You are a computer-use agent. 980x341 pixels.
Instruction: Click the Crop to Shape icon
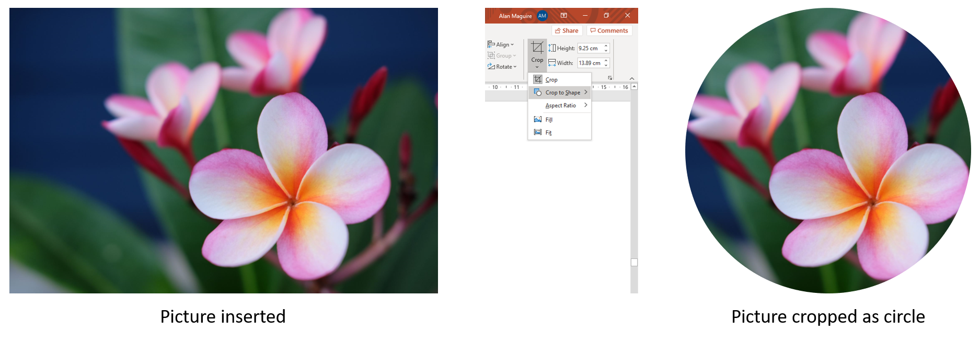click(x=538, y=93)
